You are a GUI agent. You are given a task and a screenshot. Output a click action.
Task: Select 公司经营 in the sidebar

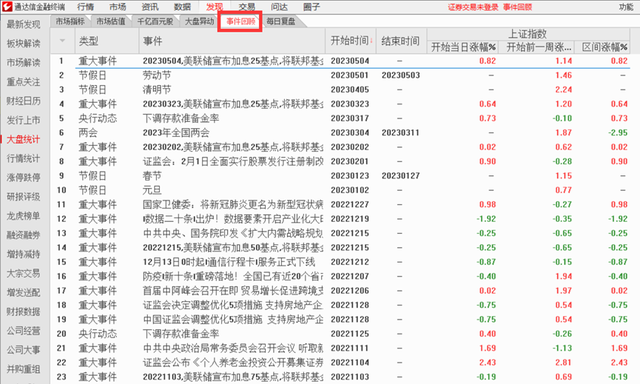tap(23, 331)
